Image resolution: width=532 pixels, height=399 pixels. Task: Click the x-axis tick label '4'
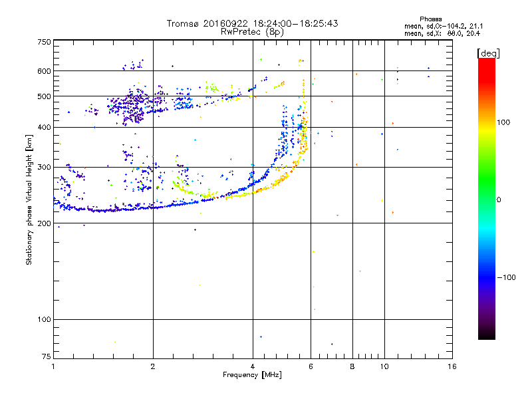[253, 366]
